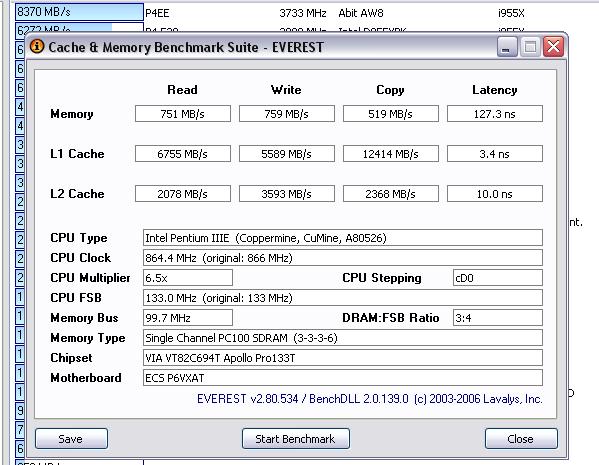The image size is (599, 465).
Task: Click the CPU Stepping field cD0
Action: [x=497, y=278]
